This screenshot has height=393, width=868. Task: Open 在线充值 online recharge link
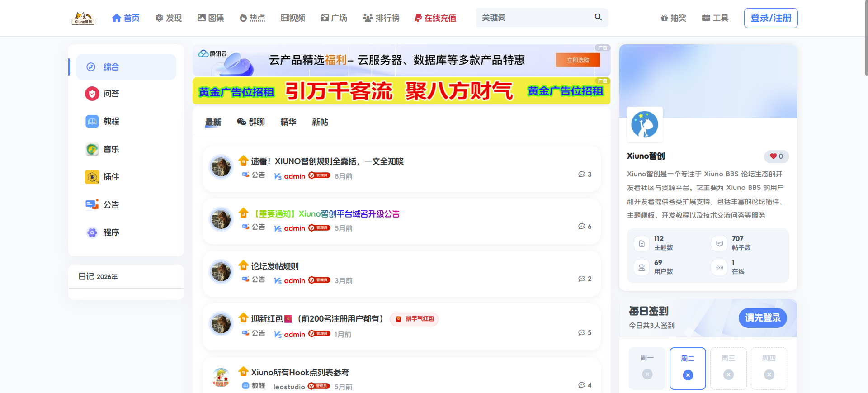pos(436,18)
